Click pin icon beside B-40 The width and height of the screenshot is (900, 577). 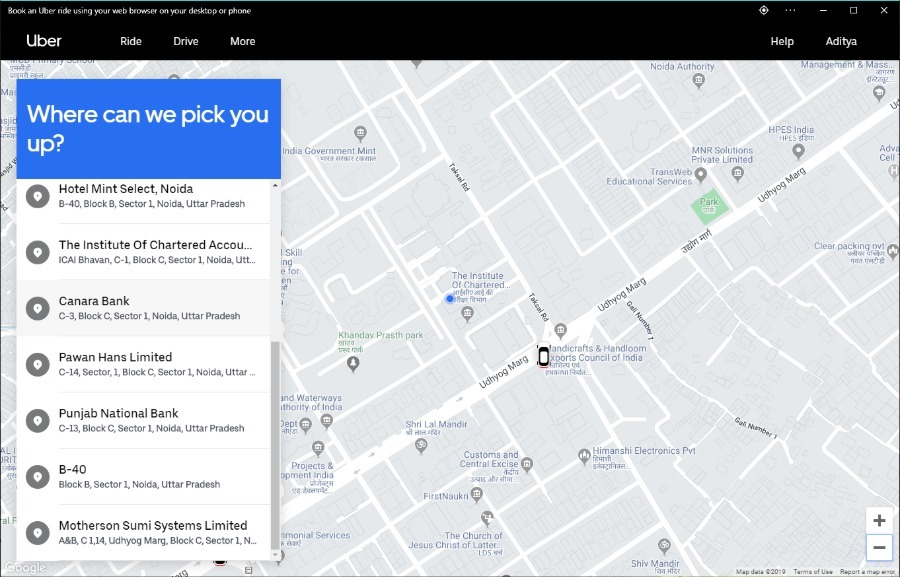[x=38, y=477]
